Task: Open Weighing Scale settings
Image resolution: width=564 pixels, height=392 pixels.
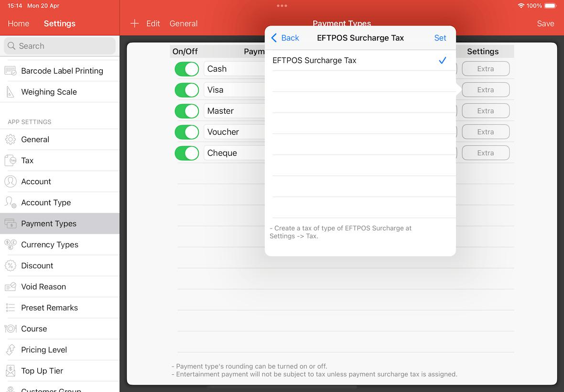Action: pos(60,92)
